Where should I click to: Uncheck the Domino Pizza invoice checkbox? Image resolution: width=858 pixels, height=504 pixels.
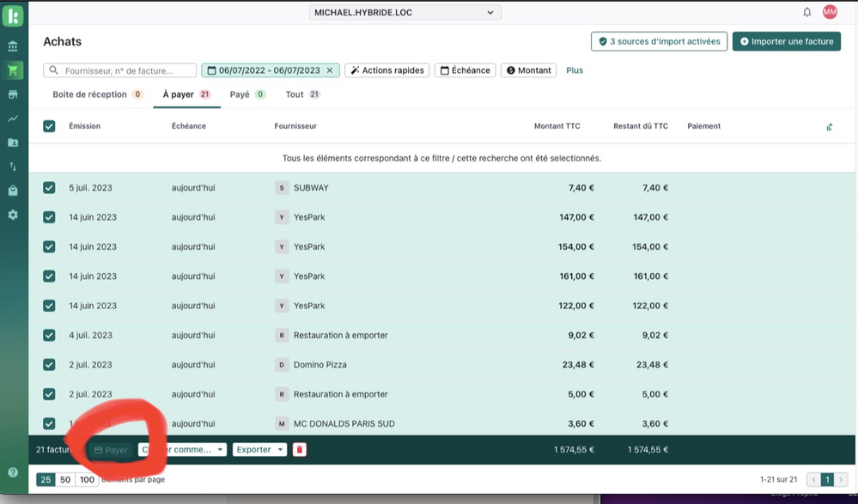tap(49, 365)
